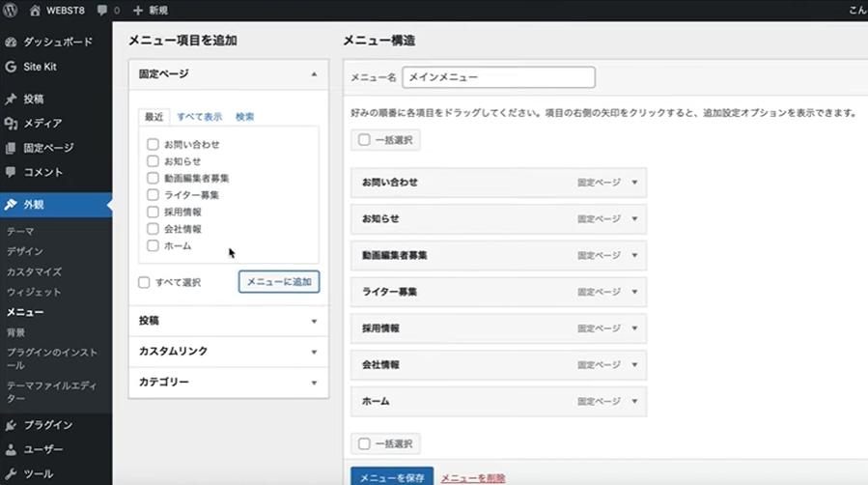Viewport: 868px width, 485px height.
Task: Open デザイン submenu item
Action: tap(25, 251)
